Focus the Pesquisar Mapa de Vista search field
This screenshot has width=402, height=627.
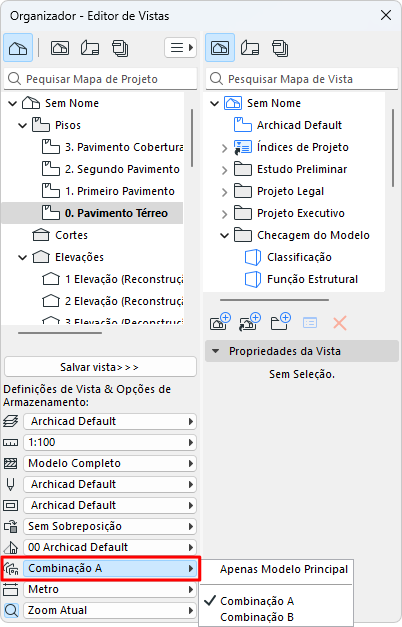point(302,79)
